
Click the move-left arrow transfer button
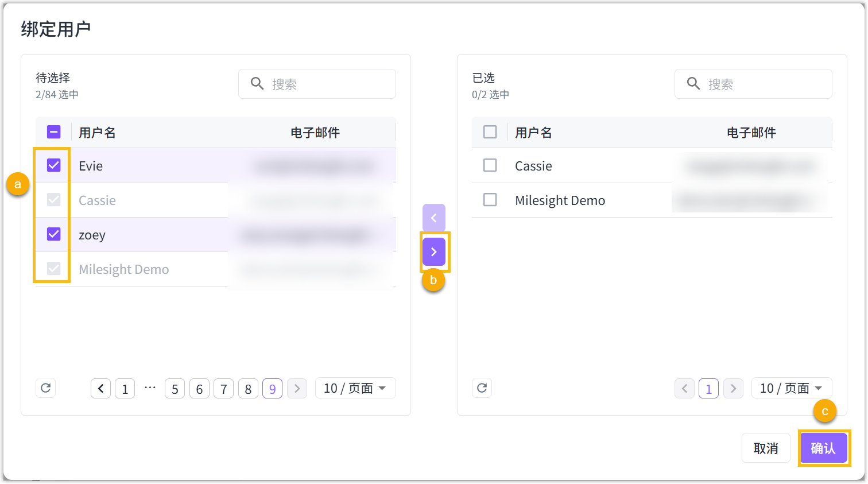[x=434, y=218]
